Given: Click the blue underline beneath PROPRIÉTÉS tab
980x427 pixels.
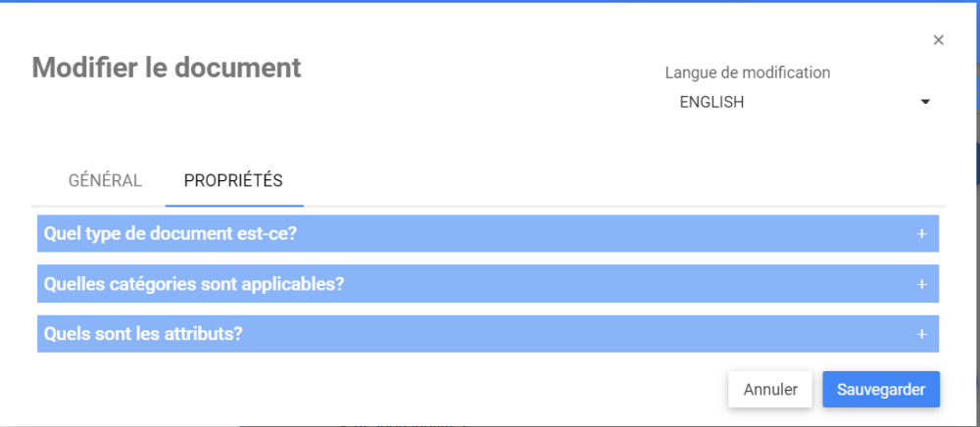Looking at the screenshot, I should pyautogui.click(x=234, y=206).
